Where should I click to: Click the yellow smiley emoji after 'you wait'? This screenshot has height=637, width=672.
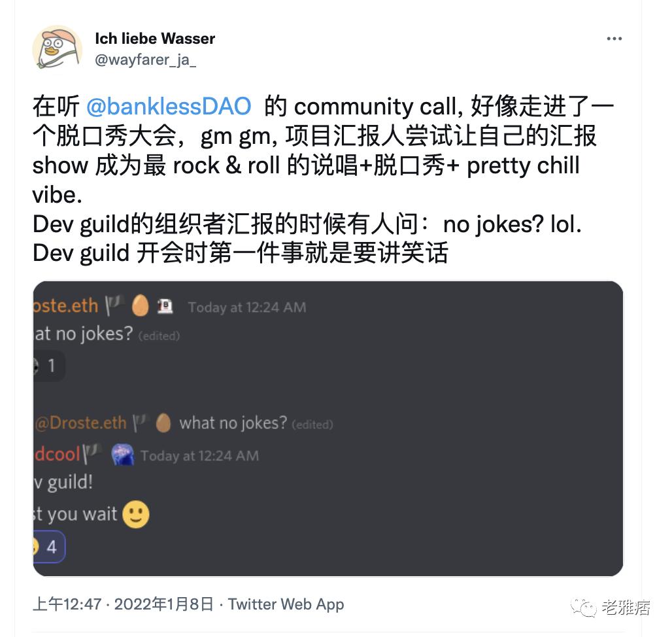point(136,515)
